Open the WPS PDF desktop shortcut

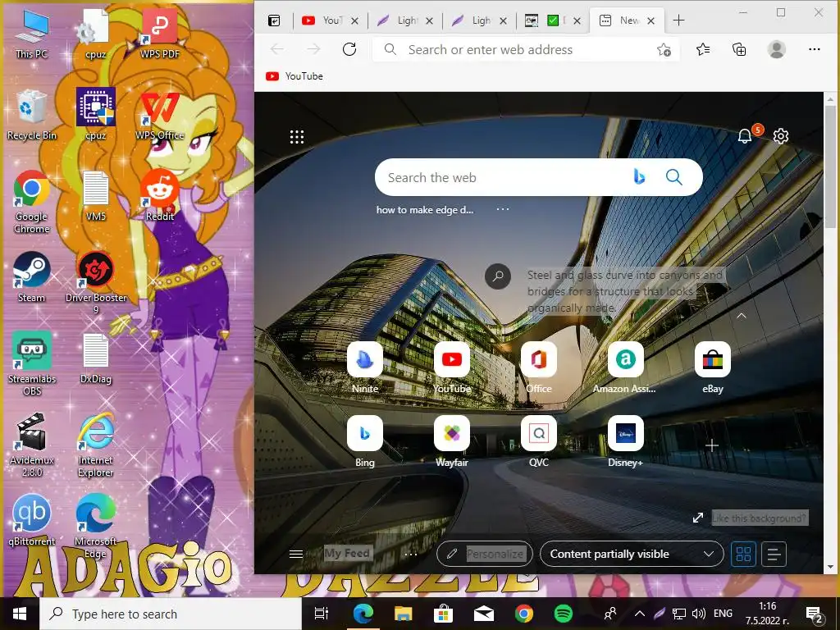160,33
